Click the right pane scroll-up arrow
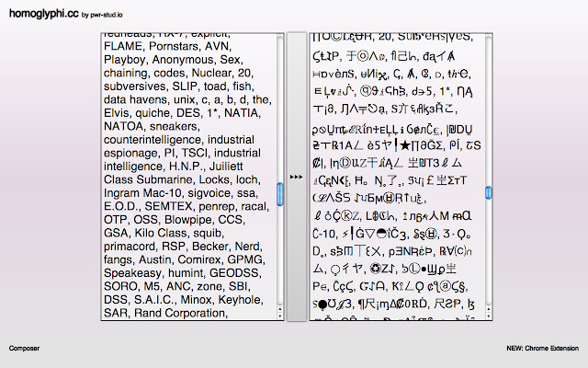 point(488,309)
